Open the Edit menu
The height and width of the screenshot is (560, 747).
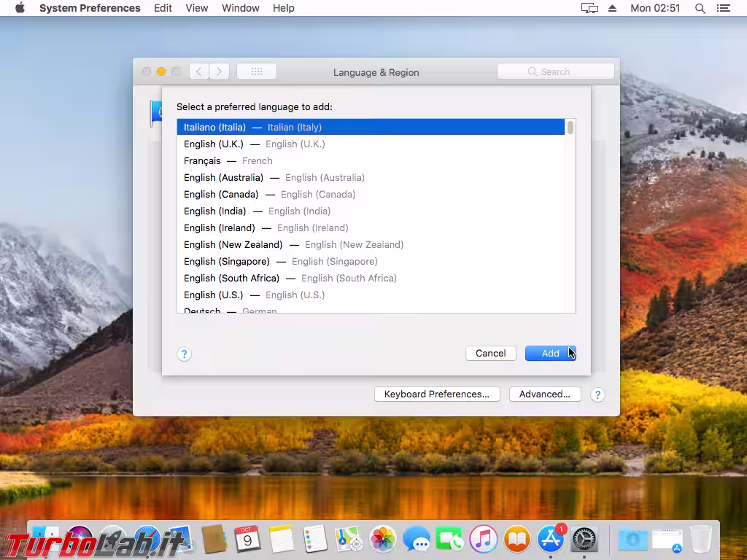[x=163, y=8]
